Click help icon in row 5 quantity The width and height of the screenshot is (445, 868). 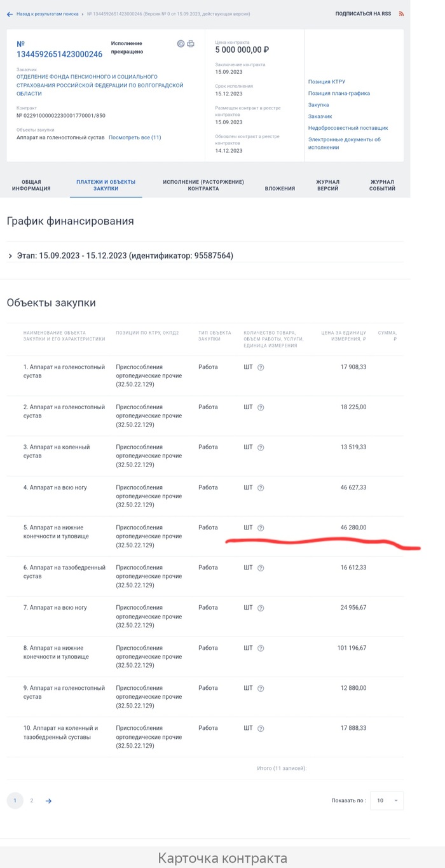tap(261, 528)
